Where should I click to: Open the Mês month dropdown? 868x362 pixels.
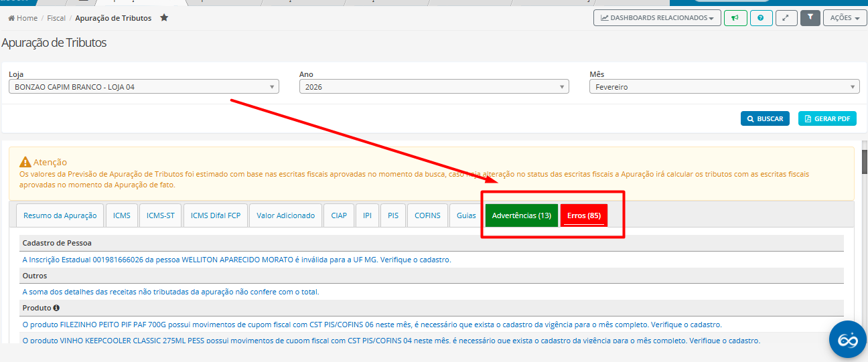[x=724, y=87]
